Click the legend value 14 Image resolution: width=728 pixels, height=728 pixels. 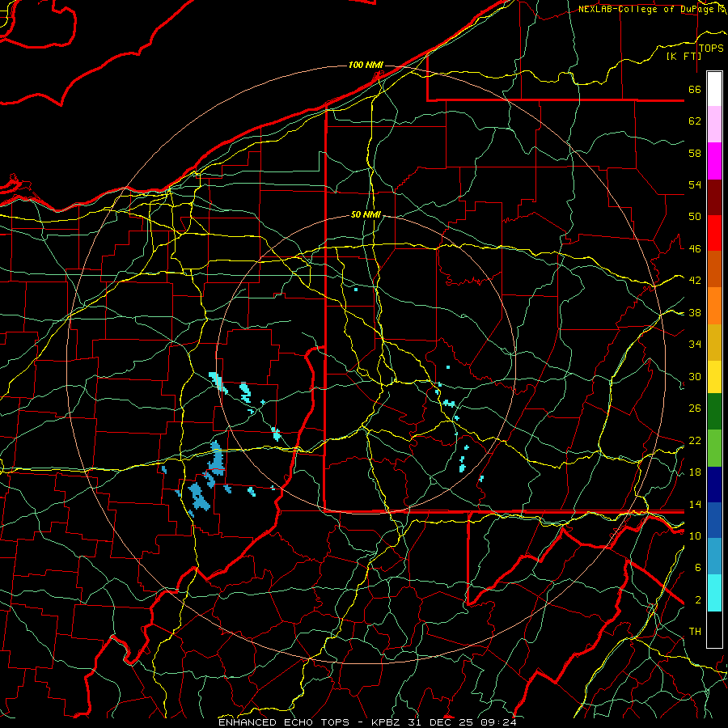(x=695, y=504)
